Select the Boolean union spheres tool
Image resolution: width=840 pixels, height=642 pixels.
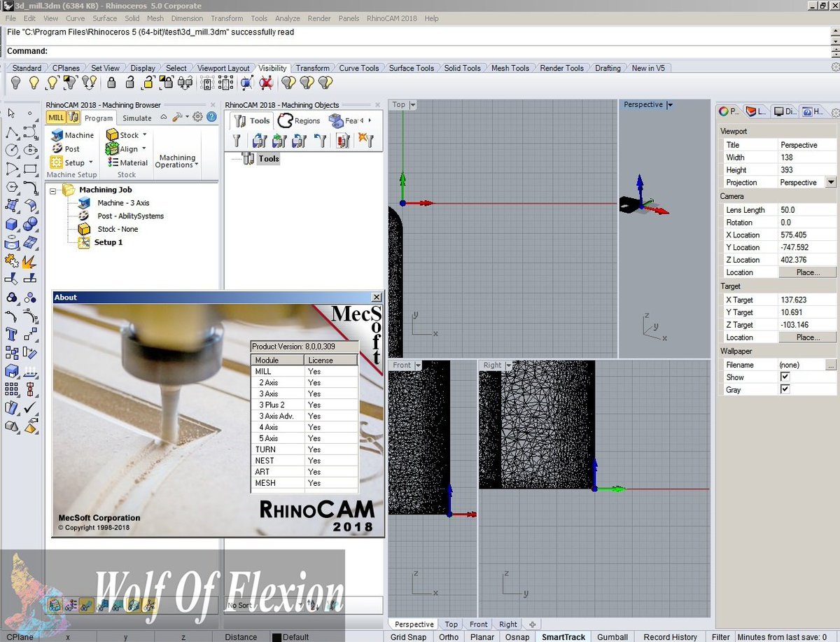(30, 224)
